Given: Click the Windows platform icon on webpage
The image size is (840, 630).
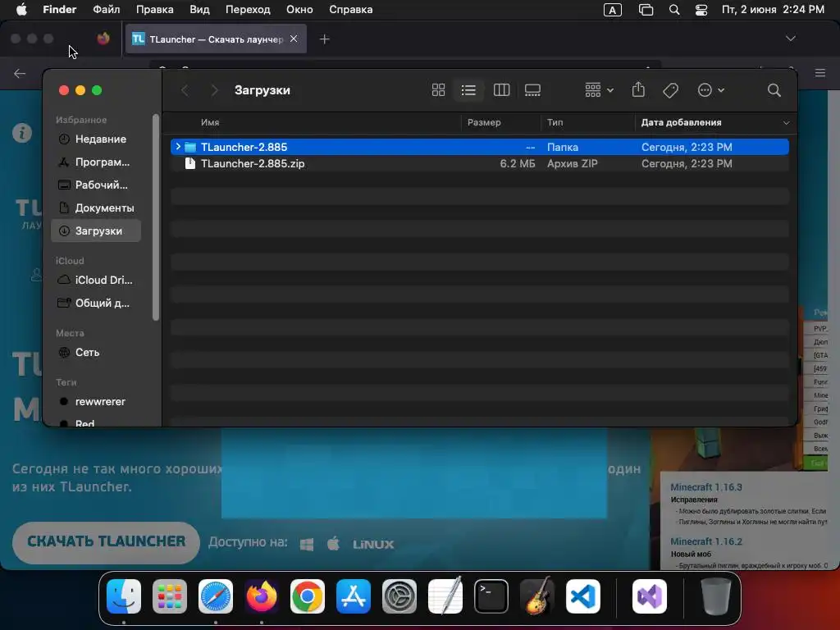Looking at the screenshot, I should click(x=307, y=545).
